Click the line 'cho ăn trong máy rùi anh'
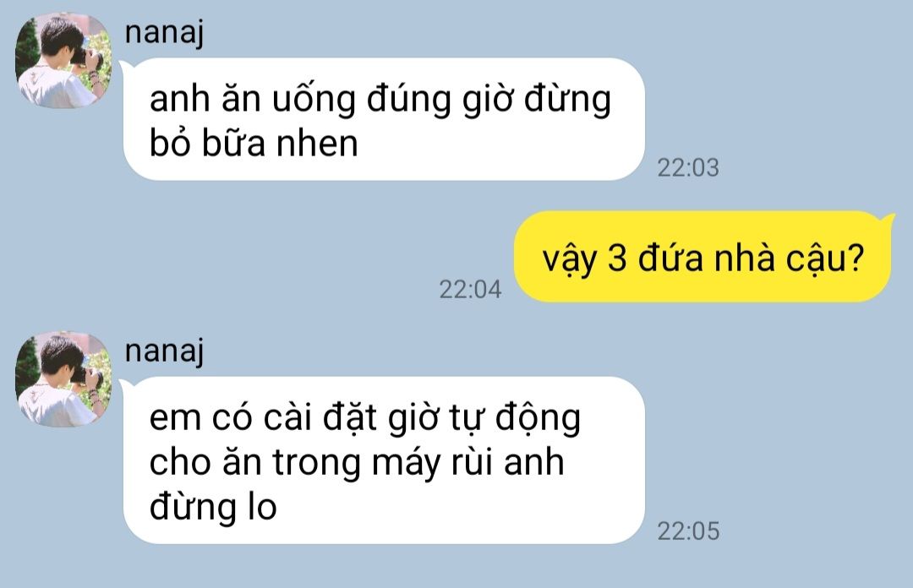Image resolution: width=913 pixels, height=588 pixels. (x=357, y=463)
